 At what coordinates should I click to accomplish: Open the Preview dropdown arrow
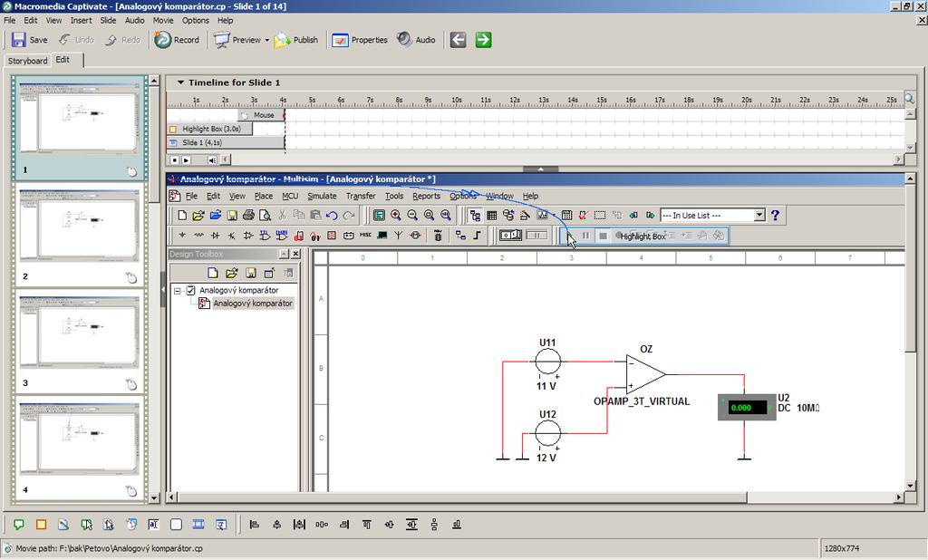(x=267, y=40)
